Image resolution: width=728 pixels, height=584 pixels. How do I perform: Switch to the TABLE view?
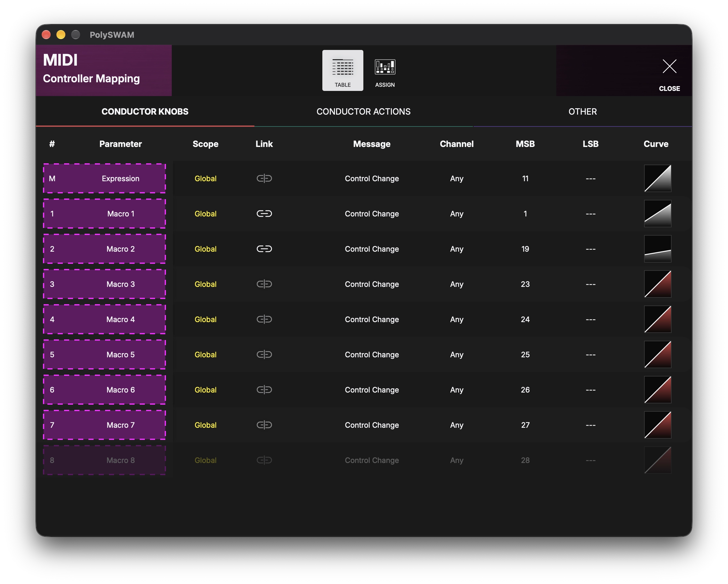coord(343,70)
